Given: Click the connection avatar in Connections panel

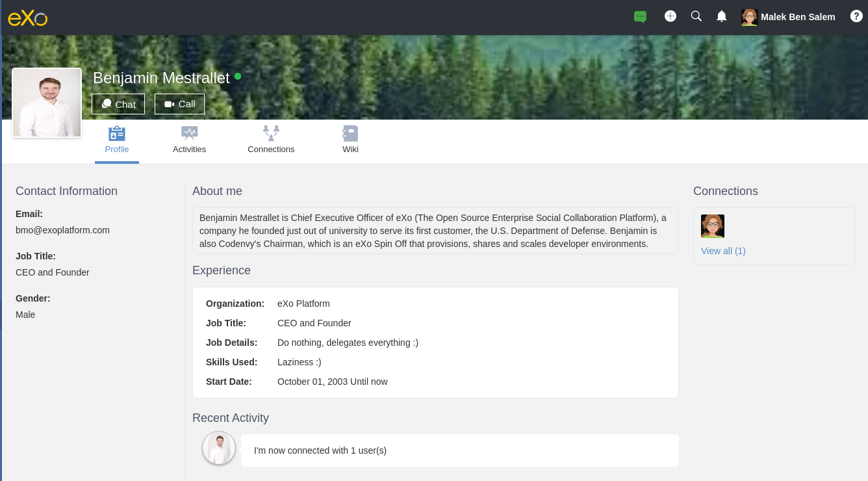Looking at the screenshot, I should [x=713, y=226].
